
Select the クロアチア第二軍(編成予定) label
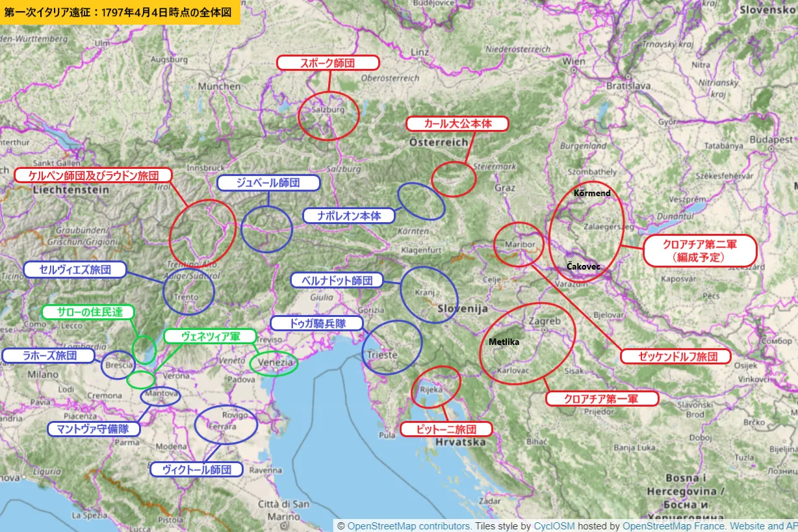pos(700,251)
